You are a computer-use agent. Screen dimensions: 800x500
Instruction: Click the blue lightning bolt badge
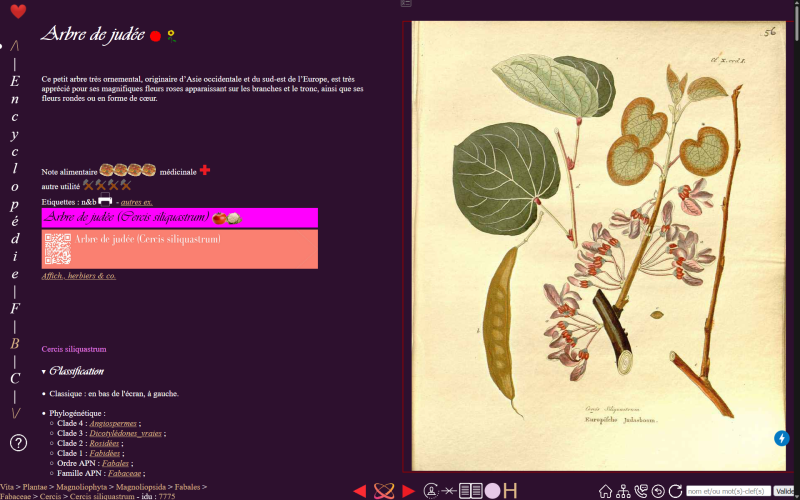(782, 438)
